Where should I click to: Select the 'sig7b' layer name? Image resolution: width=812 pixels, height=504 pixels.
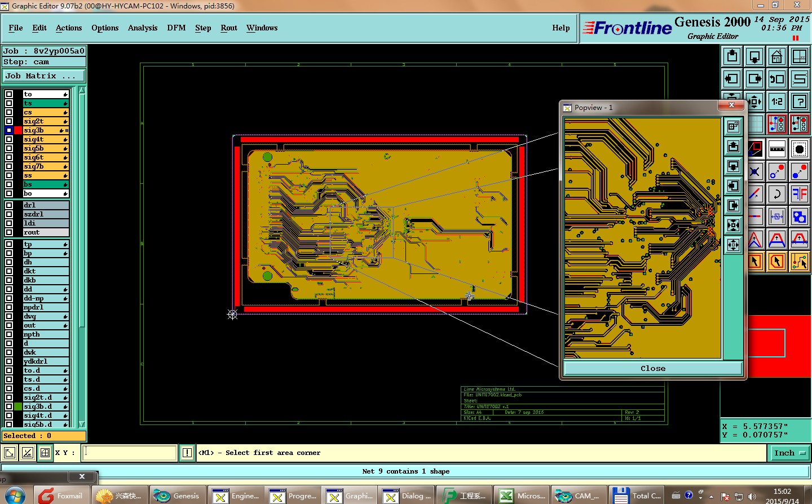tap(46, 166)
